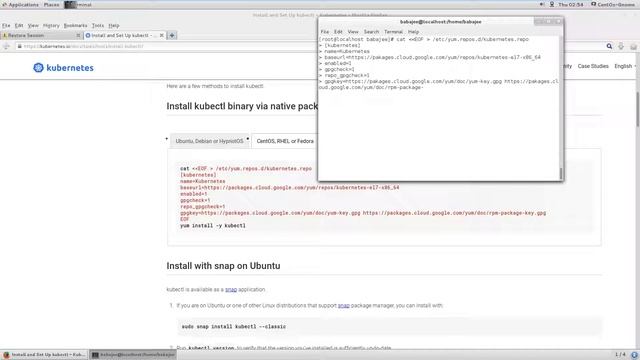Open the Applications menu in top panel

tap(20, 4)
